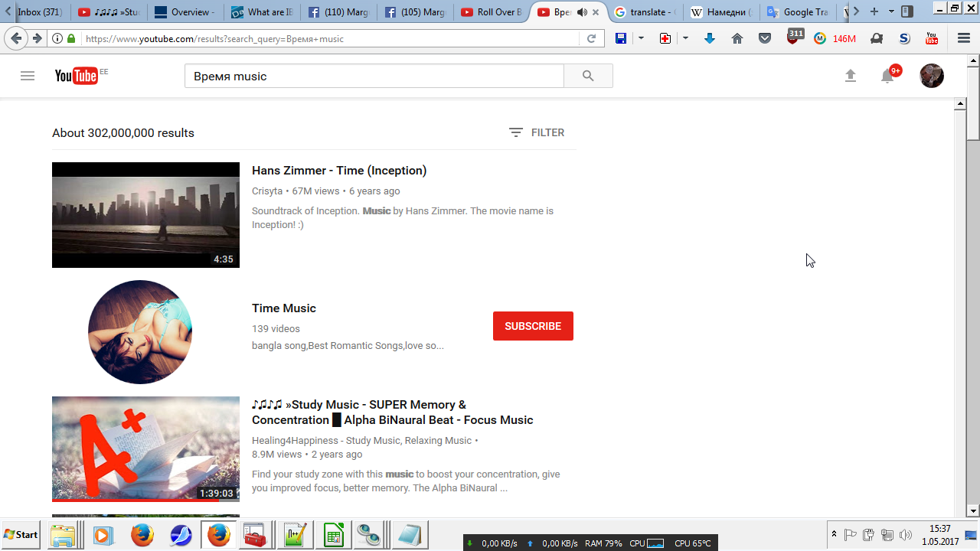The image size is (980, 551).
Task: Switch to the Roll Over B tab
Action: [x=491, y=12]
